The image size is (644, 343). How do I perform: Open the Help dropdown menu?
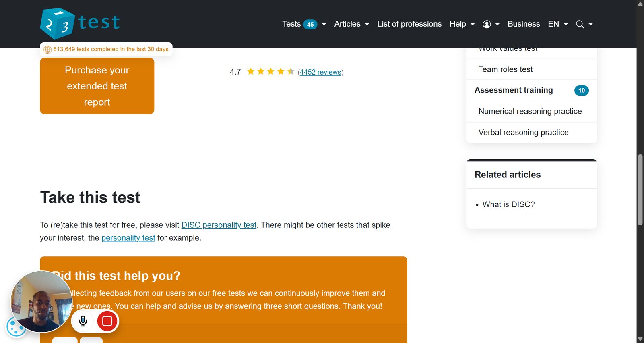(x=462, y=24)
